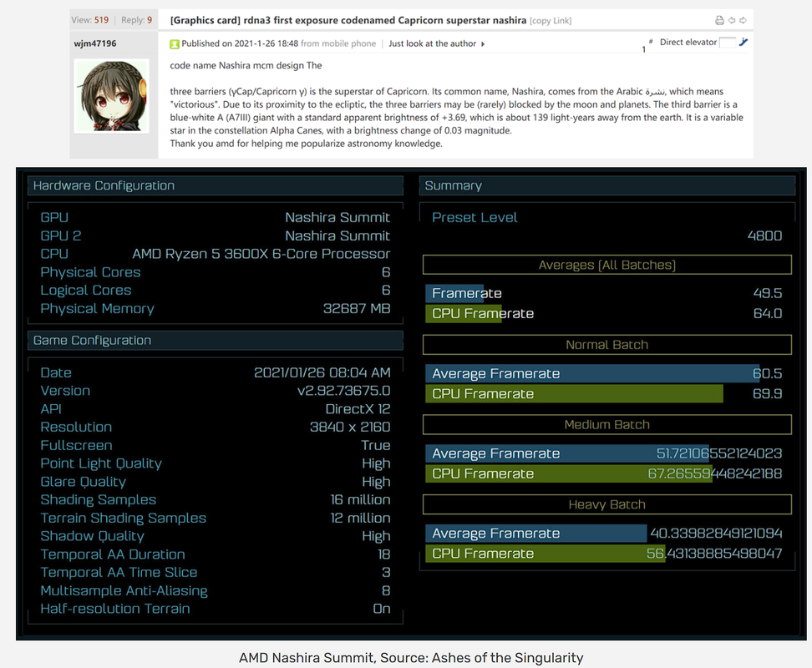812x668 pixels.
Task: Click '32687 MB' physical memory value
Action: click(357, 309)
